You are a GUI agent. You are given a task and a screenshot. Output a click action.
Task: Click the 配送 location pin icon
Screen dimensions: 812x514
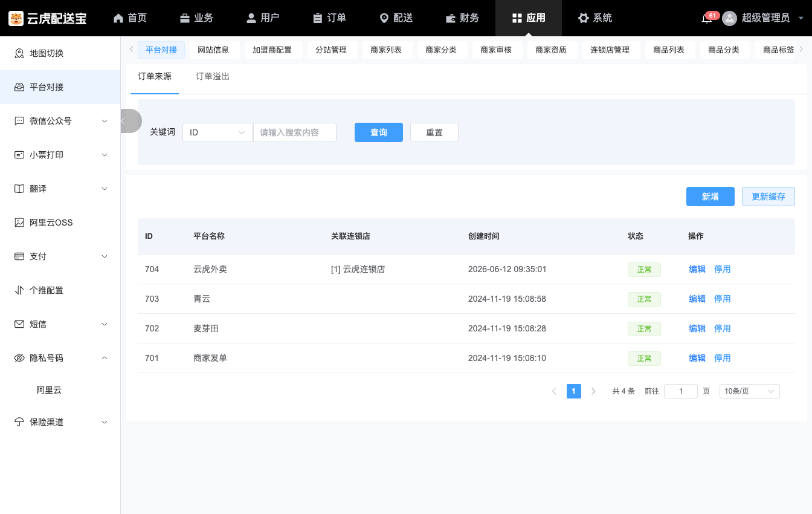coord(384,18)
